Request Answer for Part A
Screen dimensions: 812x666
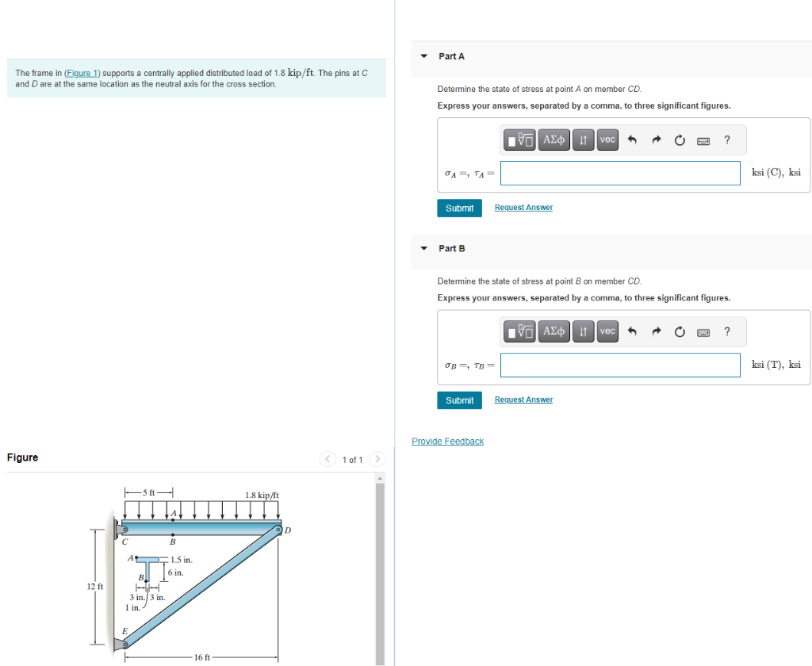523,207
